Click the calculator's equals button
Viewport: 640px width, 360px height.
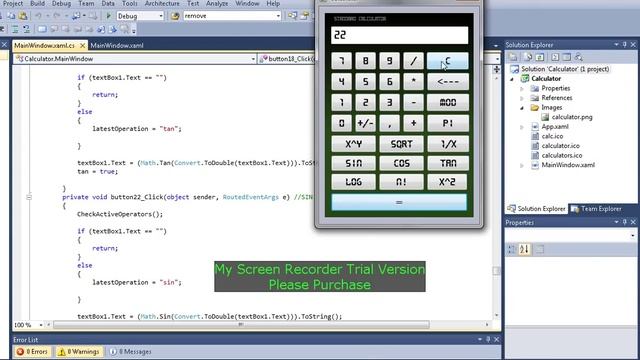399,202
